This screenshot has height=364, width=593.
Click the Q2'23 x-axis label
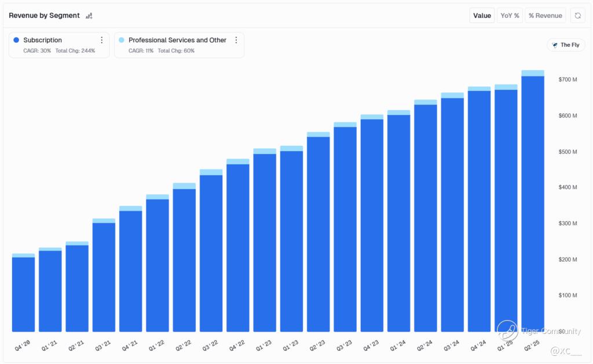click(x=317, y=345)
